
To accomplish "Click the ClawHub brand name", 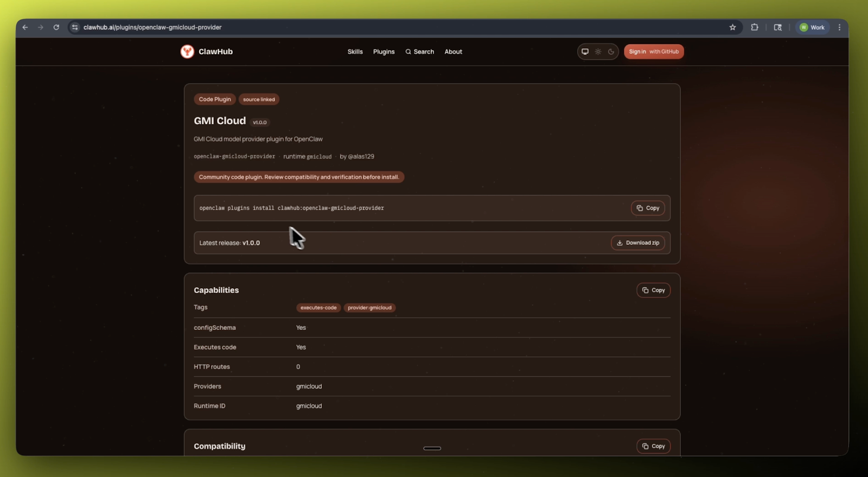I will (215, 52).
